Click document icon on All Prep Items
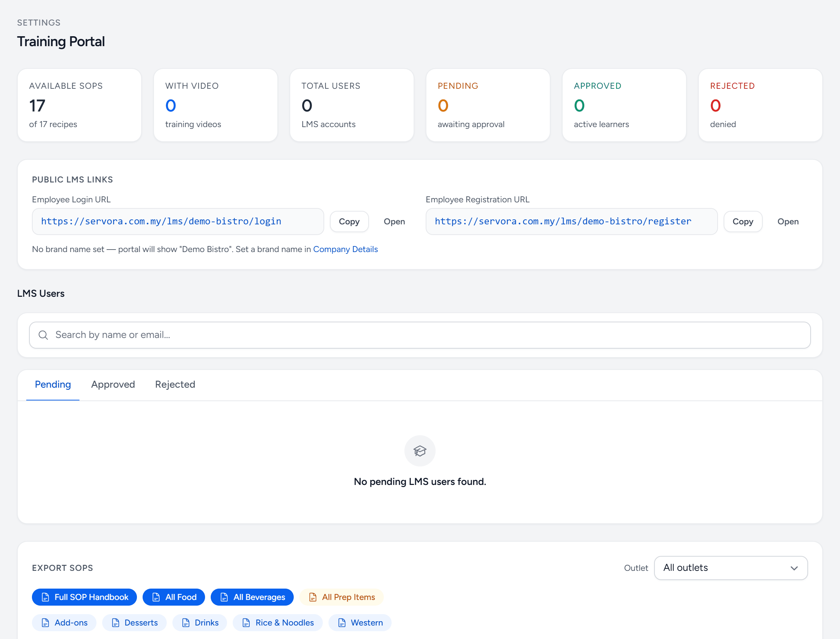The width and height of the screenshot is (840, 639). point(313,597)
